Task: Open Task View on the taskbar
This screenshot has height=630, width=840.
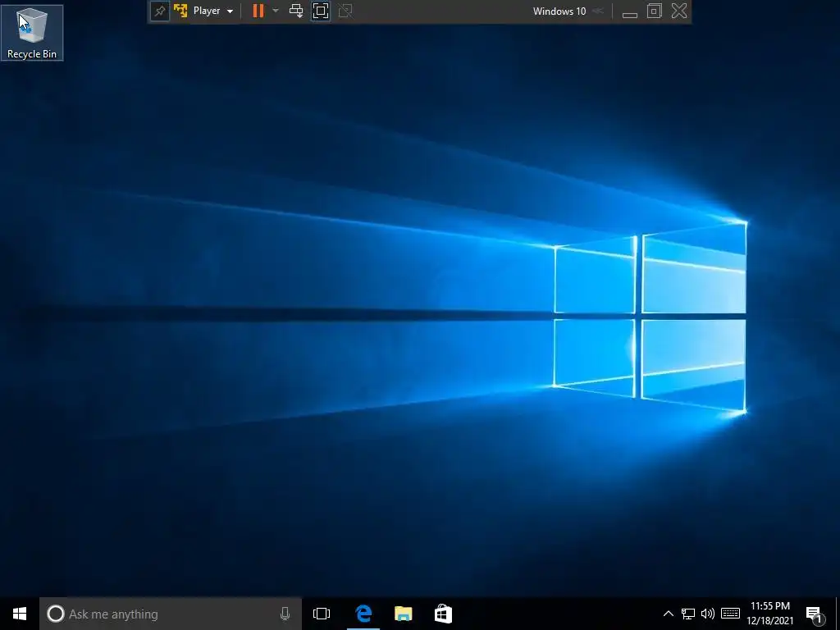Action: (322, 614)
